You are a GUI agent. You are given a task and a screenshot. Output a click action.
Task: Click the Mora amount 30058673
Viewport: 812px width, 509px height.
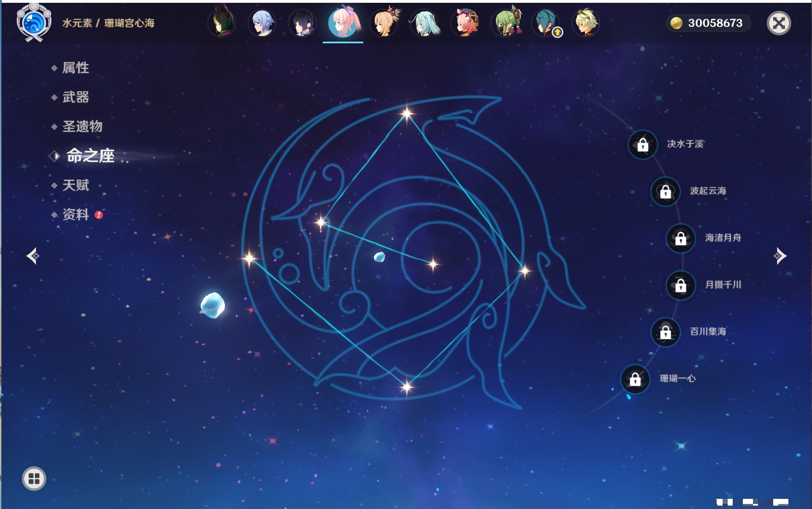click(x=715, y=23)
